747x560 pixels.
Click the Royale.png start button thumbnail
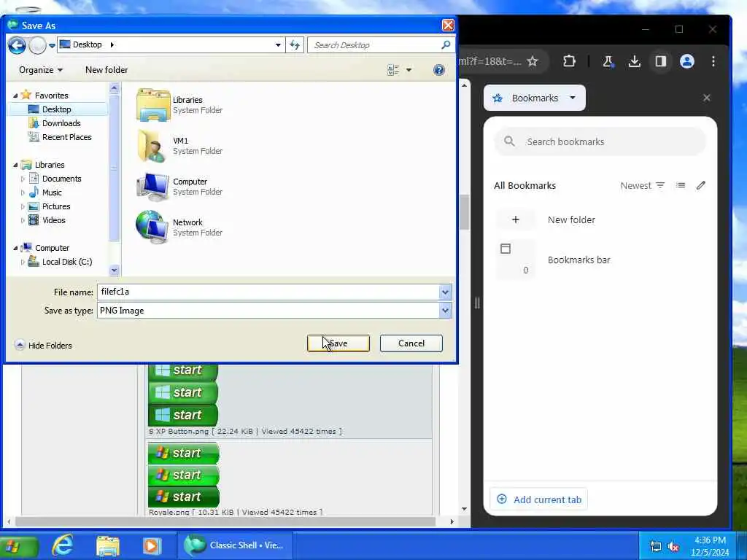click(x=183, y=475)
